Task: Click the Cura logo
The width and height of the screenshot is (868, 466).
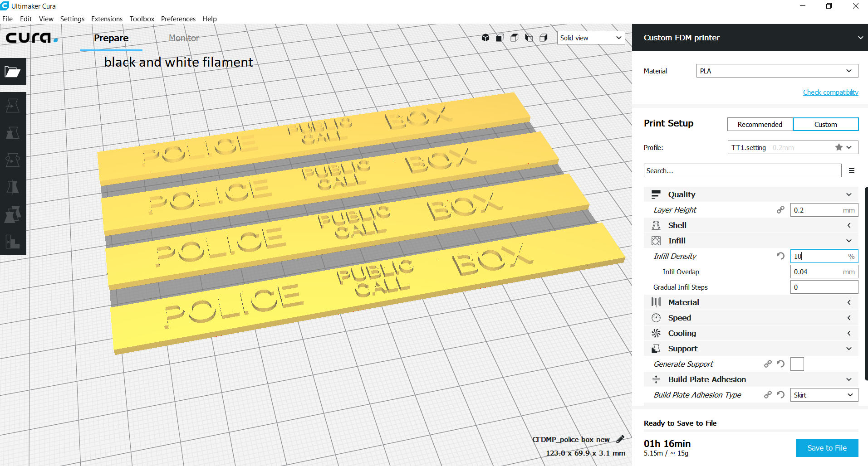Action: (31, 38)
